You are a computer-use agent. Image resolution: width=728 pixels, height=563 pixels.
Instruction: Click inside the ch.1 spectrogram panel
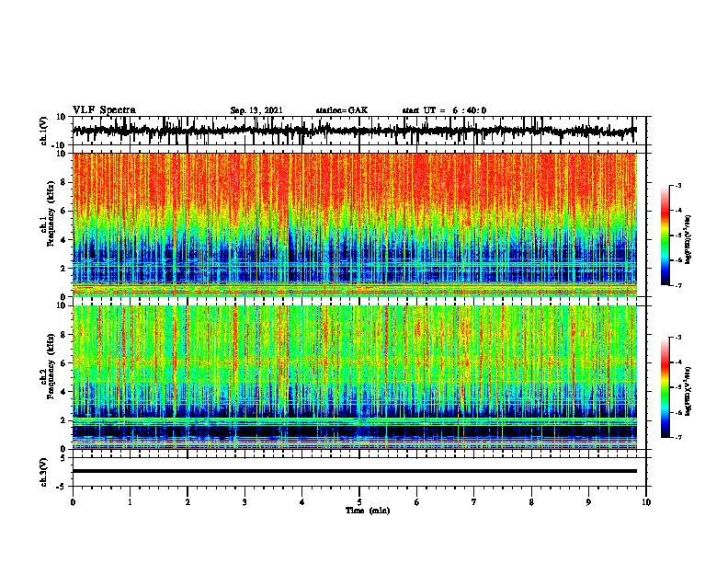pos(355,224)
